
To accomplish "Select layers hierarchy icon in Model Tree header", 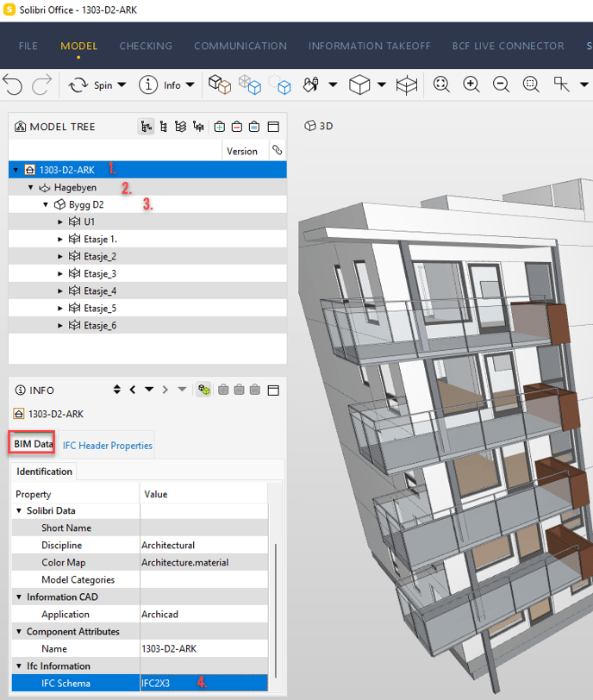I will pos(181,127).
